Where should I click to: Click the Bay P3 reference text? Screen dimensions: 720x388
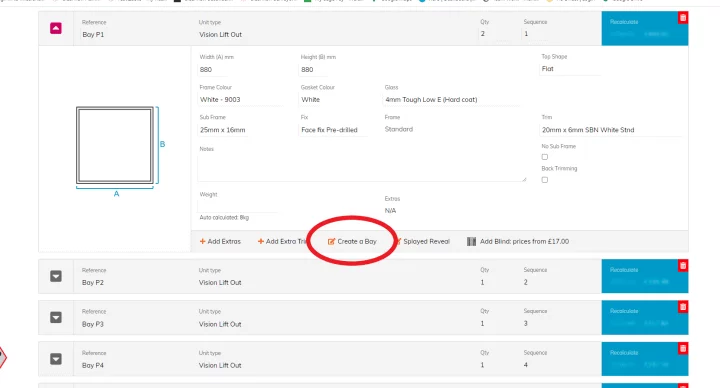coord(93,324)
